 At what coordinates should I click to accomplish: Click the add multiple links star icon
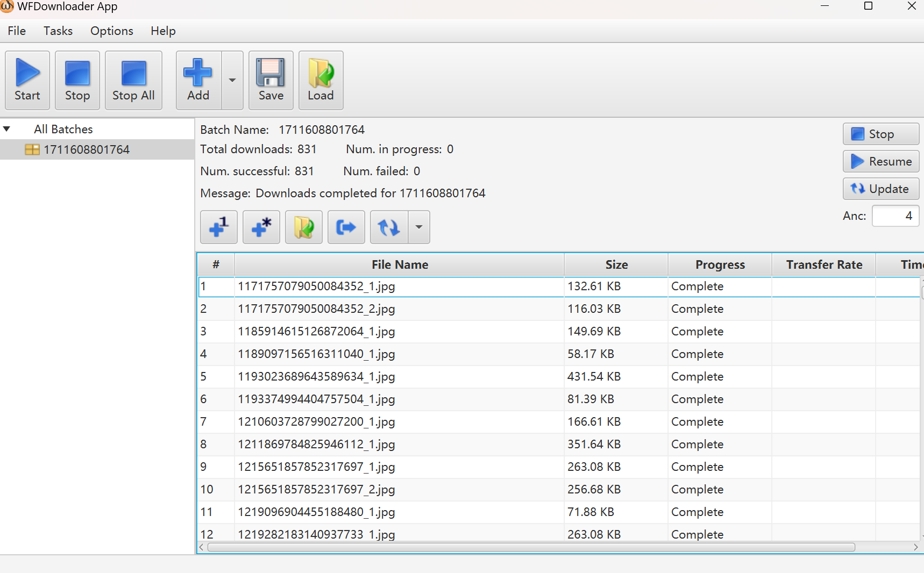tap(261, 227)
